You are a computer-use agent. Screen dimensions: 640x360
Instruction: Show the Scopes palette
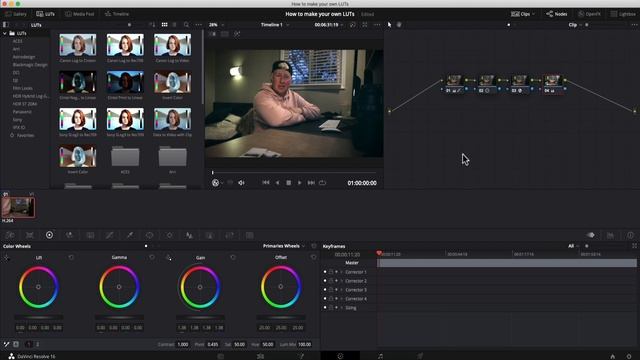point(610,235)
